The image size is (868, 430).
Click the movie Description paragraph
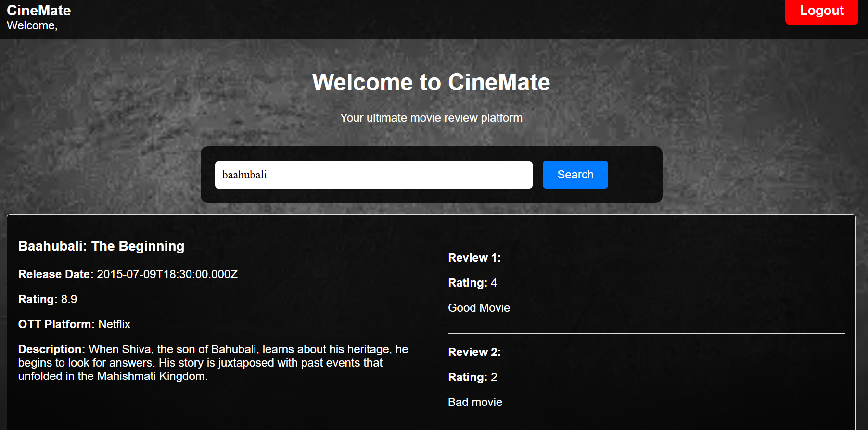coord(213,363)
